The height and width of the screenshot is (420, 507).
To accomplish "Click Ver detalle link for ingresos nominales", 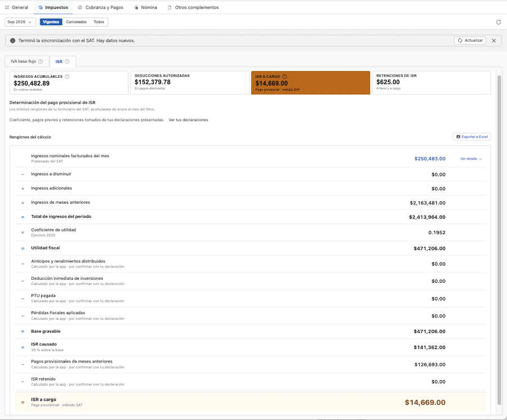I will click(471, 159).
